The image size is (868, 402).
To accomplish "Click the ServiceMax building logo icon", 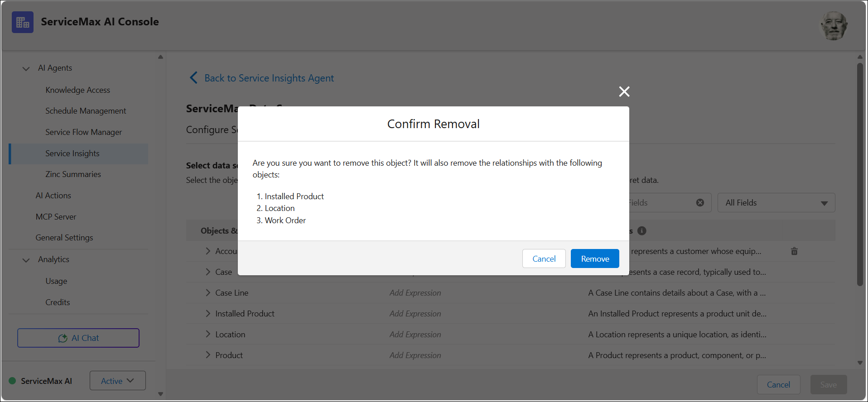I will 23,22.
